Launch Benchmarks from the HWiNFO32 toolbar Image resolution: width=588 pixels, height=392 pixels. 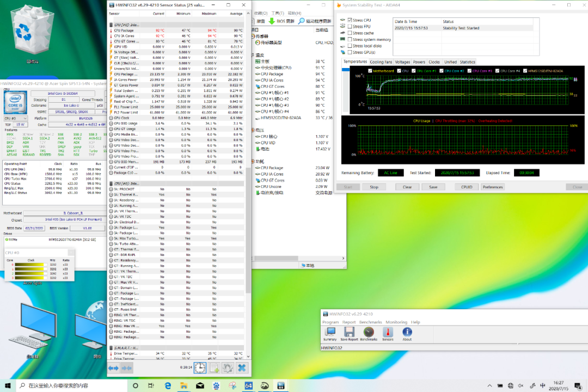369,333
